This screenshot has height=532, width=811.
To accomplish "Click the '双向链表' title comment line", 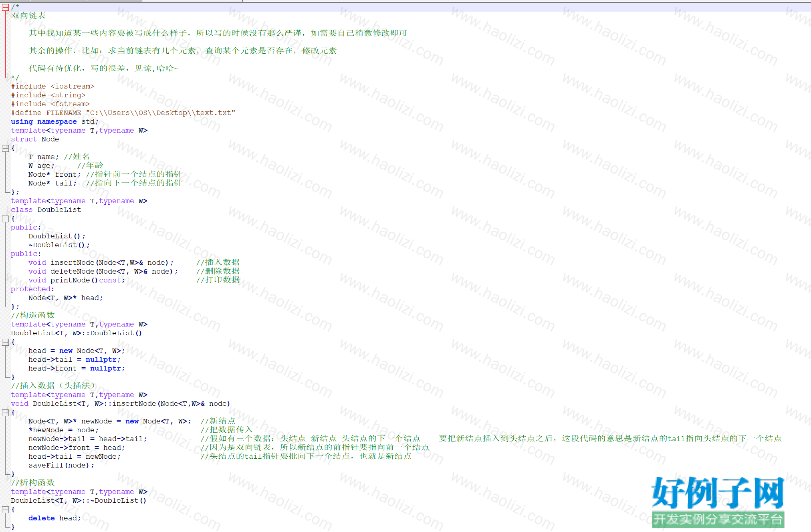I will tap(28, 16).
